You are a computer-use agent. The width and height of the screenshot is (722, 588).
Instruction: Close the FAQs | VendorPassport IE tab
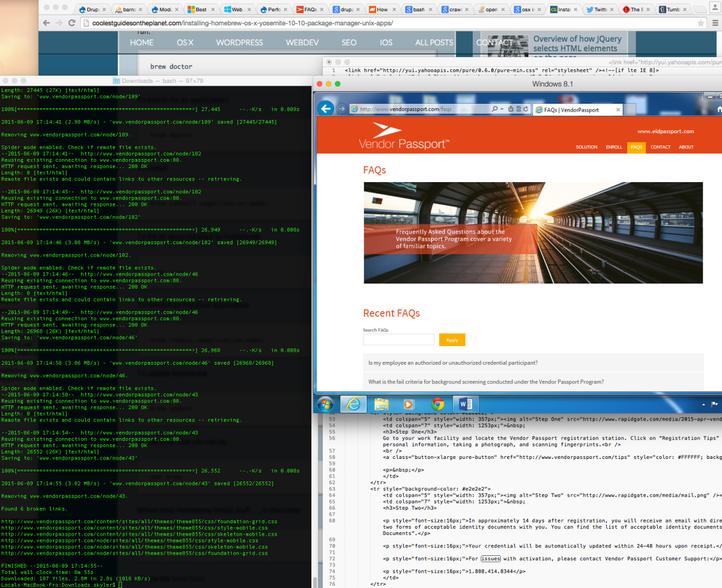point(618,110)
